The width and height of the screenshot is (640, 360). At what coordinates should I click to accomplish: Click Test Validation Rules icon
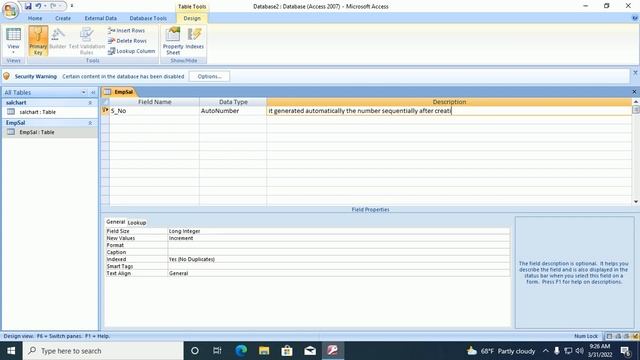click(87, 41)
